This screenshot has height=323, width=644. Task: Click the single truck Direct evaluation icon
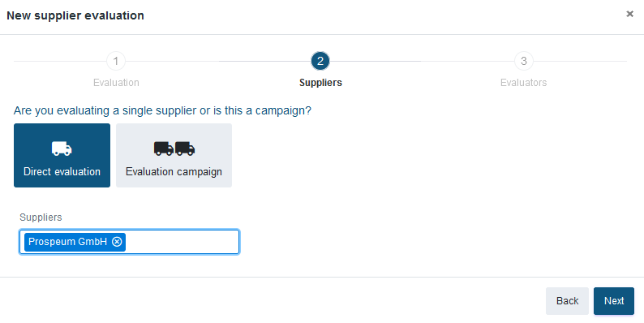[x=62, y=149]
